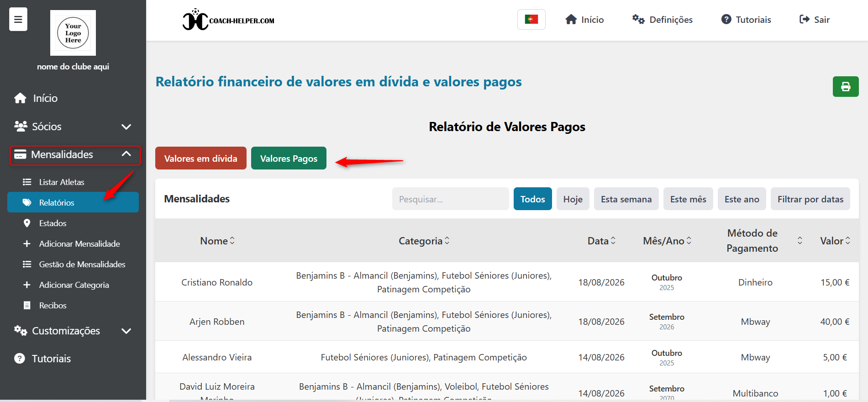Select the Alessandro Vieira name cell
This screenshot has width=868, height=402.
[217, 357]
